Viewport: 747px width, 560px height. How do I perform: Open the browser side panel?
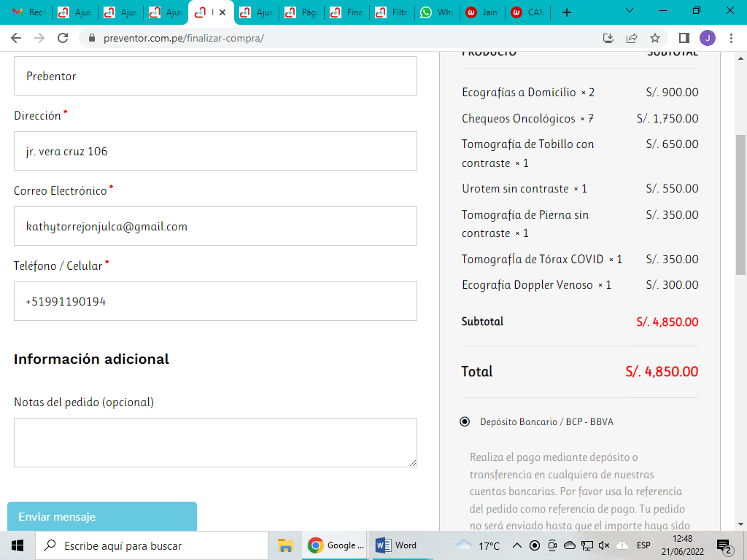click(x=684, y=38)
